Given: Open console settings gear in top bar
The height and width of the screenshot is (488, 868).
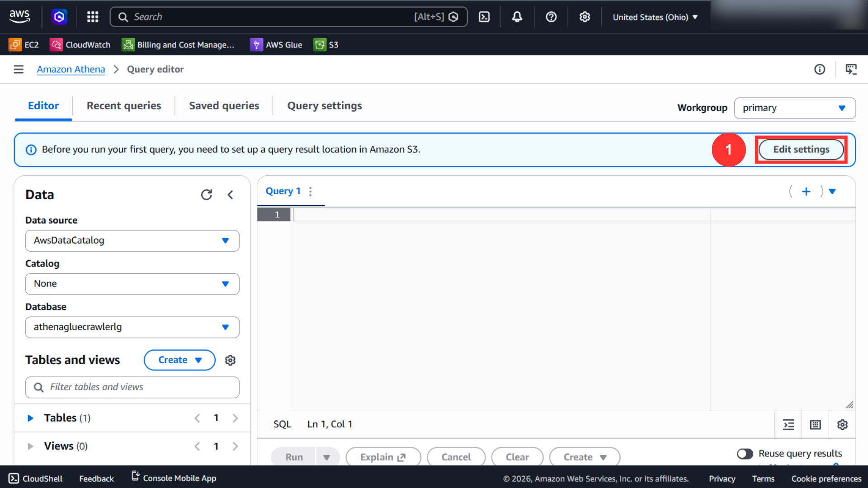Looking at the screenshot, I should coord(585,17).
